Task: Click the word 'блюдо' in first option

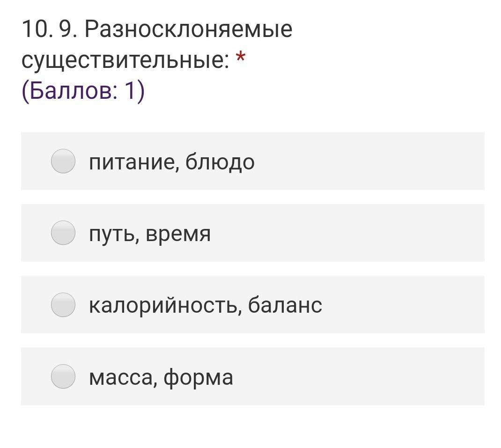Action: click(x=220, y=162)
